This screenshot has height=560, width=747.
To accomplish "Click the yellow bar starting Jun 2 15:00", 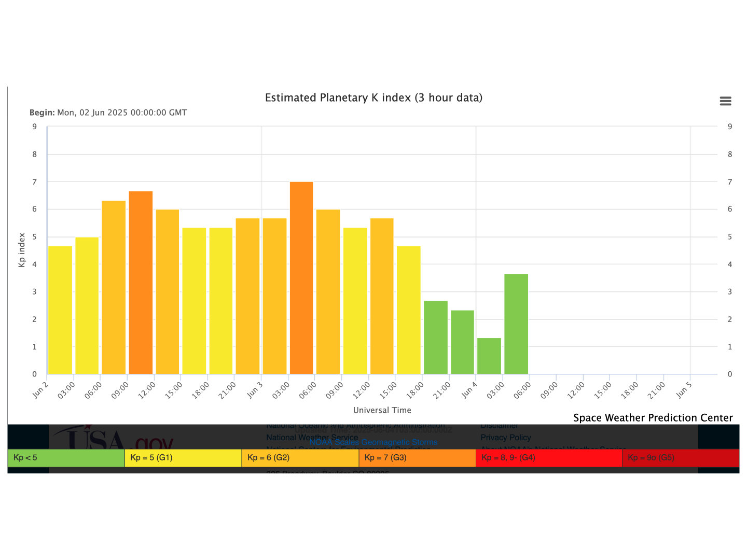I will tap(194, 301).
